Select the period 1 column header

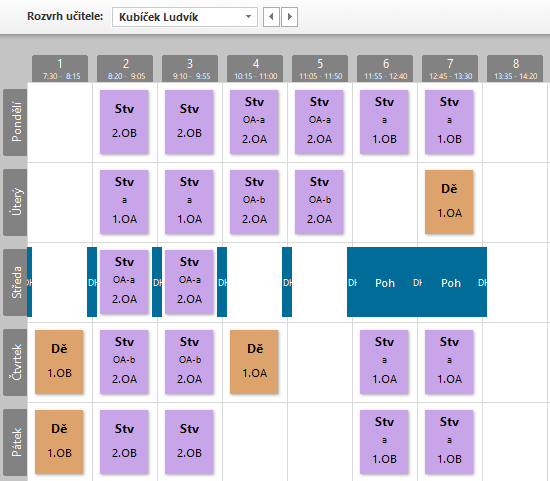point(60,69)
